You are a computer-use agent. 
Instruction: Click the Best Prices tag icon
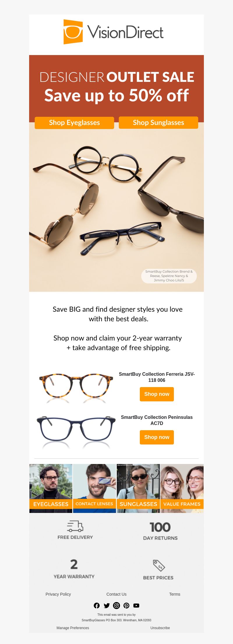[159, 565]
